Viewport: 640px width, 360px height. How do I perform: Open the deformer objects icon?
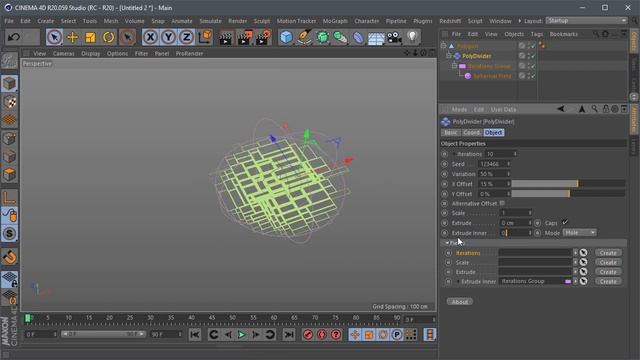358,37
